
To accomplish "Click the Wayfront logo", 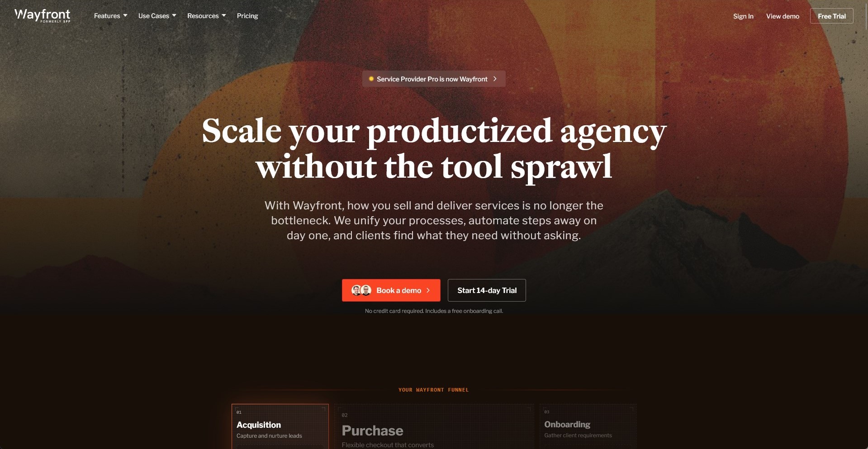I will point(43,15).
